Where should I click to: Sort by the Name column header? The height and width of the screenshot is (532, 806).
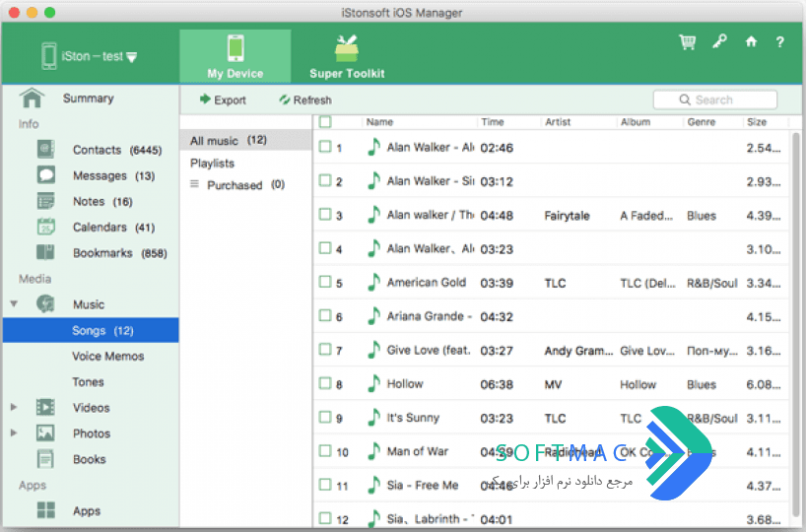[x=380, y=122]
